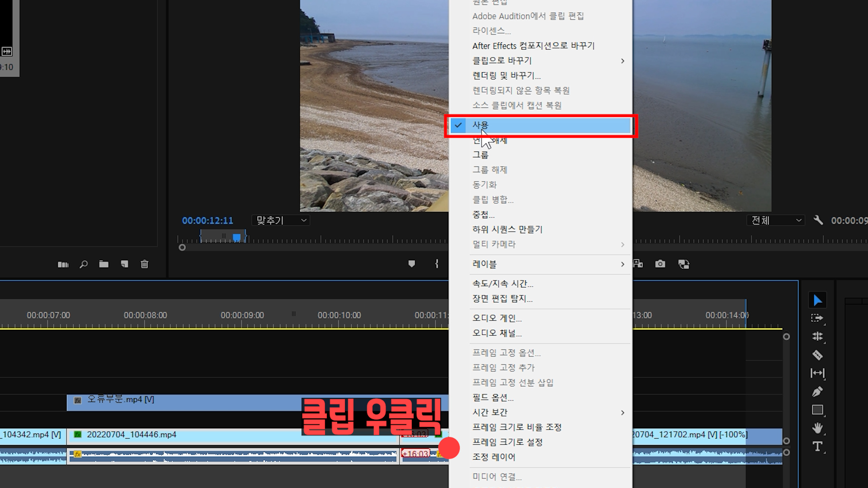
Task: Select the Razor tool
Action: pos(817,355)
